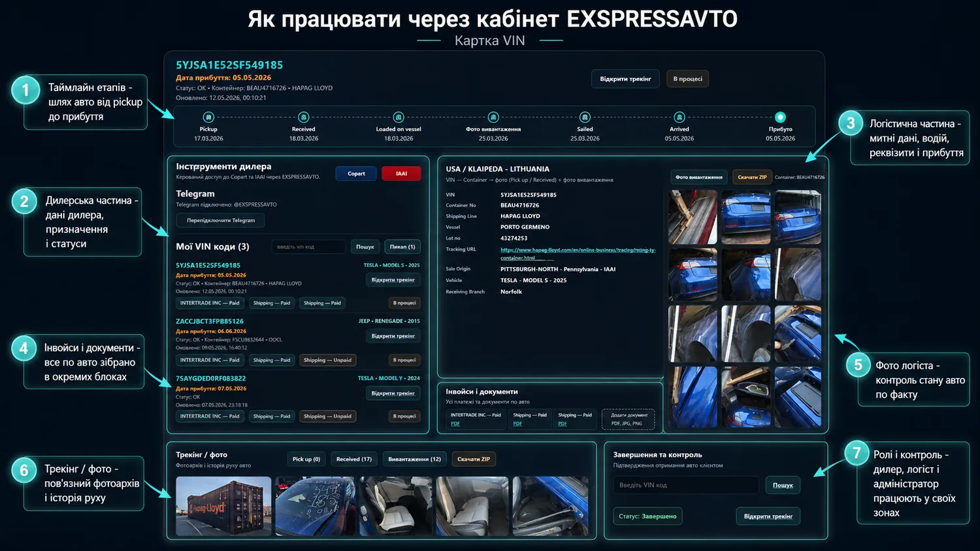Download photos with Скачати ZIP in logistics panel

tap(752, 177)
